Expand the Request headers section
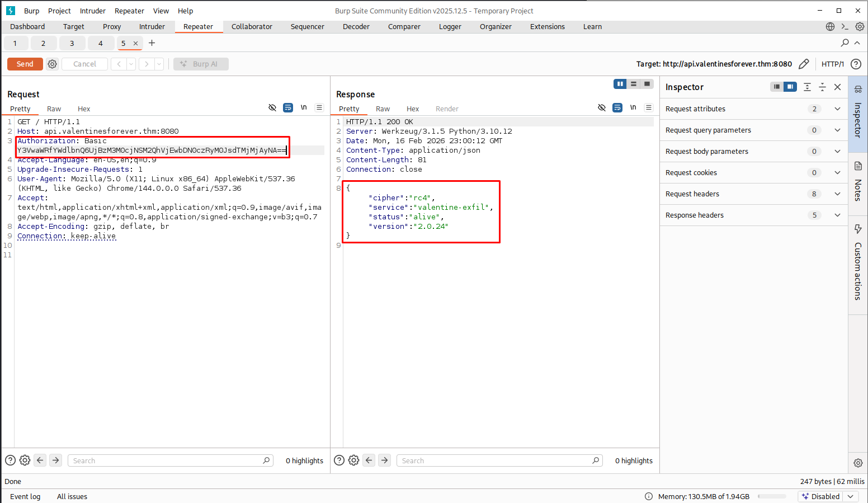 (x=837, y=194)
